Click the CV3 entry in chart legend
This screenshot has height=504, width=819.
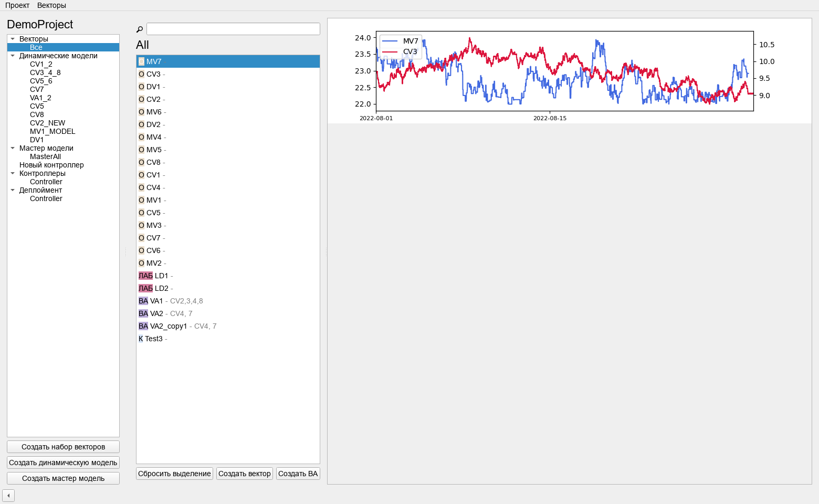400,51
